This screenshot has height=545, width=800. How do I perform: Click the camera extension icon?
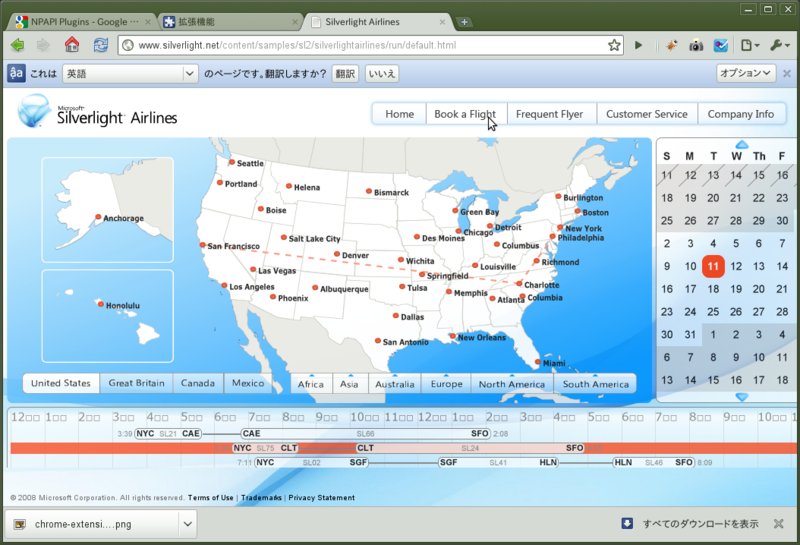click(696, 45)
